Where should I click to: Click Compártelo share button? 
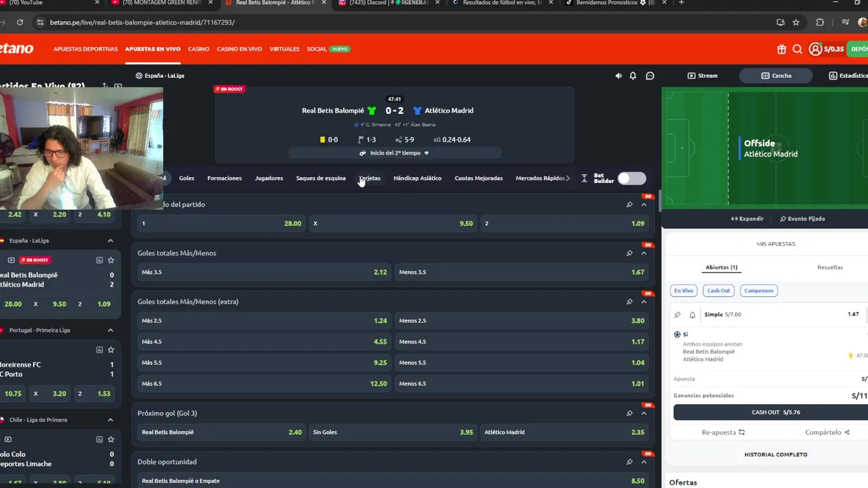pyautogui.click(x=827, y=432)
